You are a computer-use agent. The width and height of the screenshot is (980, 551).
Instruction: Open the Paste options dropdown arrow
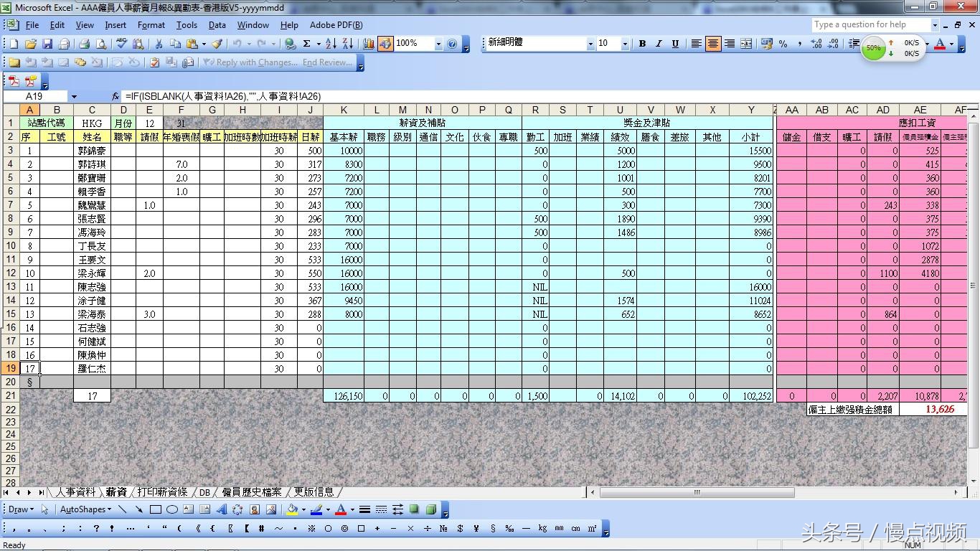click(204, 44)
